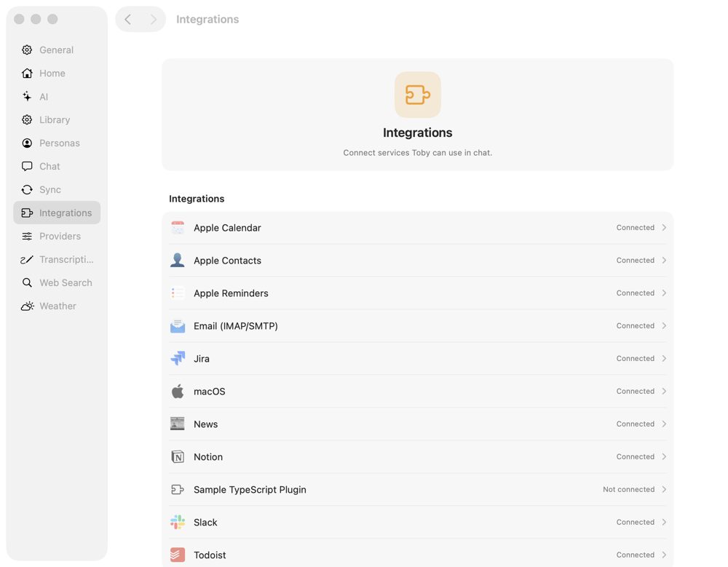Click 'Connected' status on Jira row
728x567 pixels.
635,359
